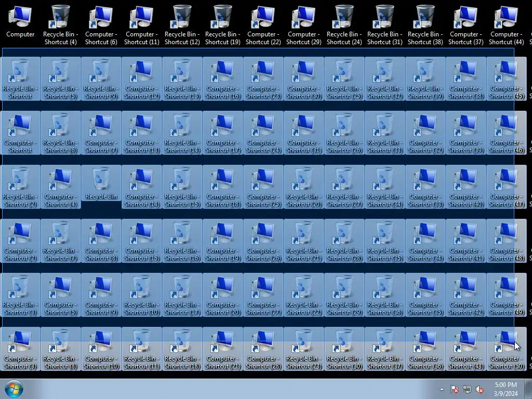Click the network status tray icon
Viewport: 532px width, 399px height.
click(467, 389)
